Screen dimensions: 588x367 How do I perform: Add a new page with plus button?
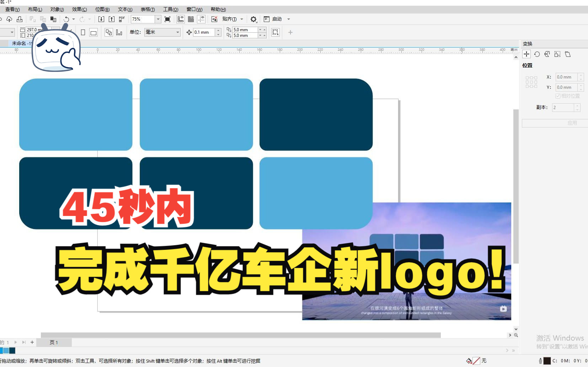pyautogui.click(x=32, y=342)
